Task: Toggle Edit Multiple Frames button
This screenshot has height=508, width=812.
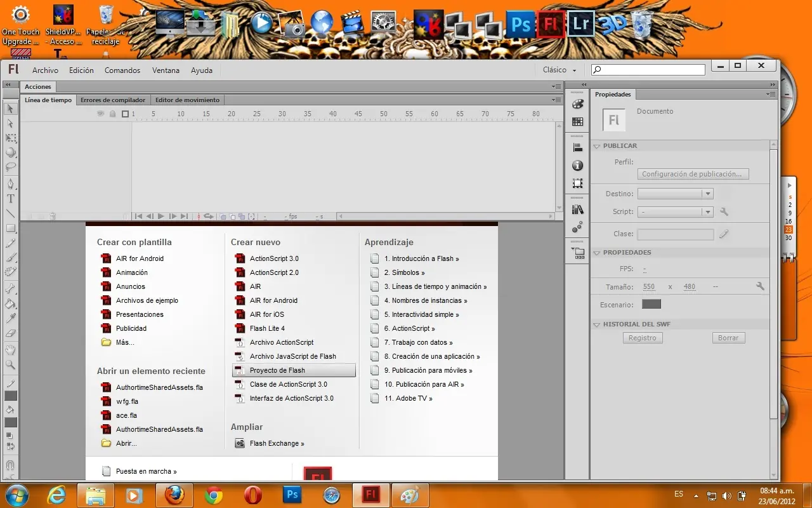Action: pos(242,217)
